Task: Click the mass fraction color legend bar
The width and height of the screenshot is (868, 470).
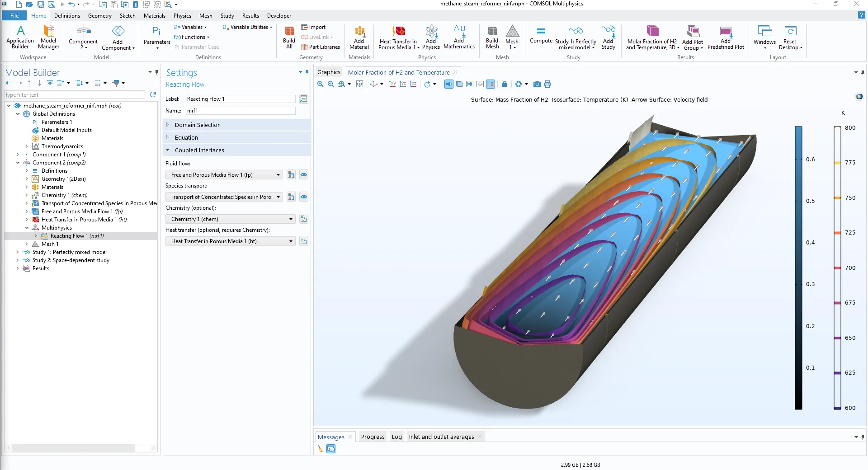Action: 798,268
